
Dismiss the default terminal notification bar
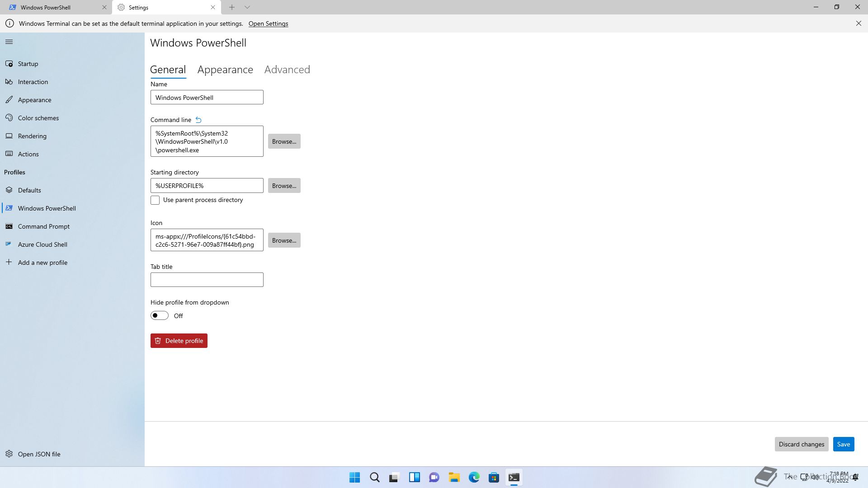pyautogui.click(x=859, y=23)
